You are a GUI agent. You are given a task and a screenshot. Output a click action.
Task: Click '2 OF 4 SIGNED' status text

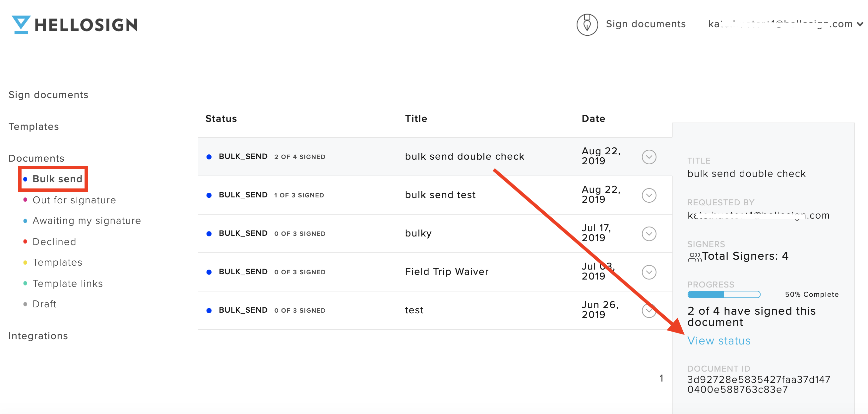299,157
